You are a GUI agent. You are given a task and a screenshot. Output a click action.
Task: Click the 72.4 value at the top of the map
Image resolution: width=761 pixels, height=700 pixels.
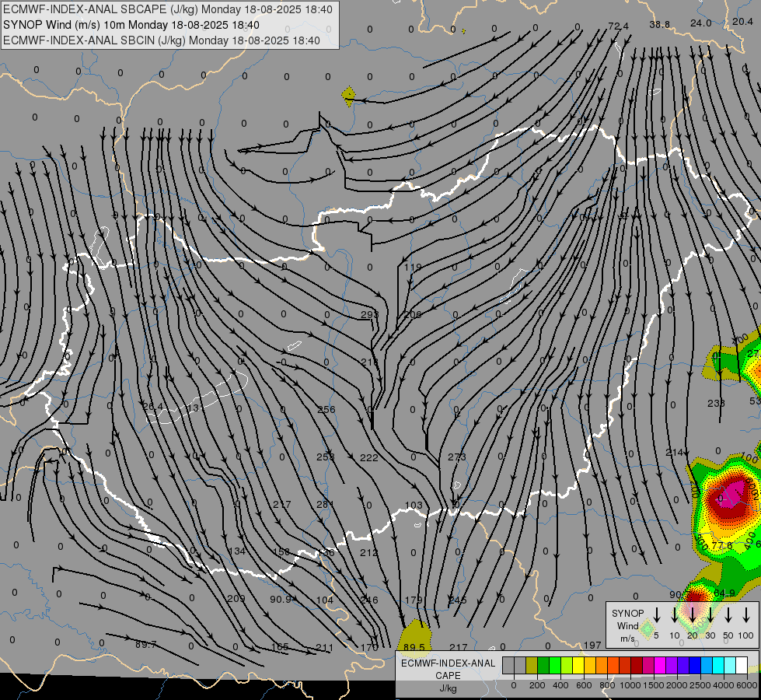click(618, 26)
